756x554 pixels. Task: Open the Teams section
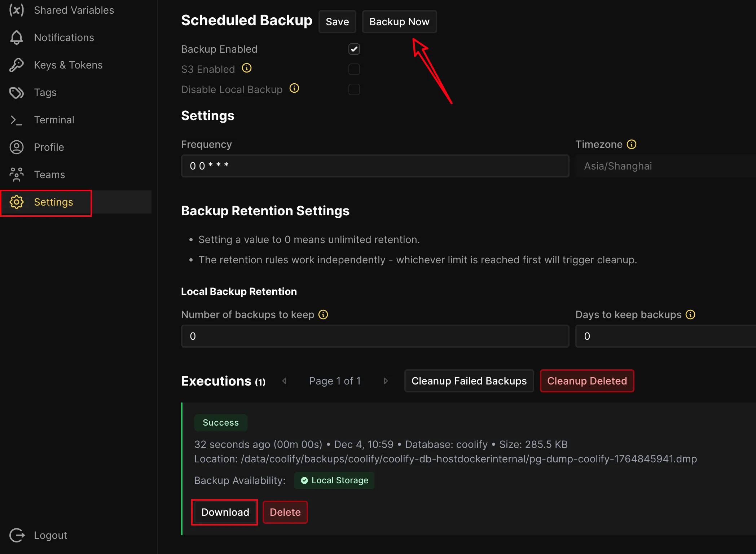coord(50,175)
